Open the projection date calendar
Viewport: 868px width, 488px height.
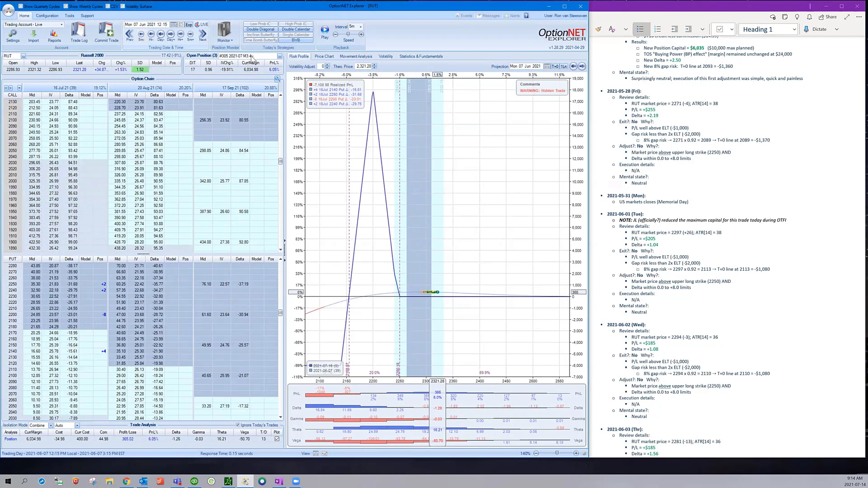pos(547,66)
